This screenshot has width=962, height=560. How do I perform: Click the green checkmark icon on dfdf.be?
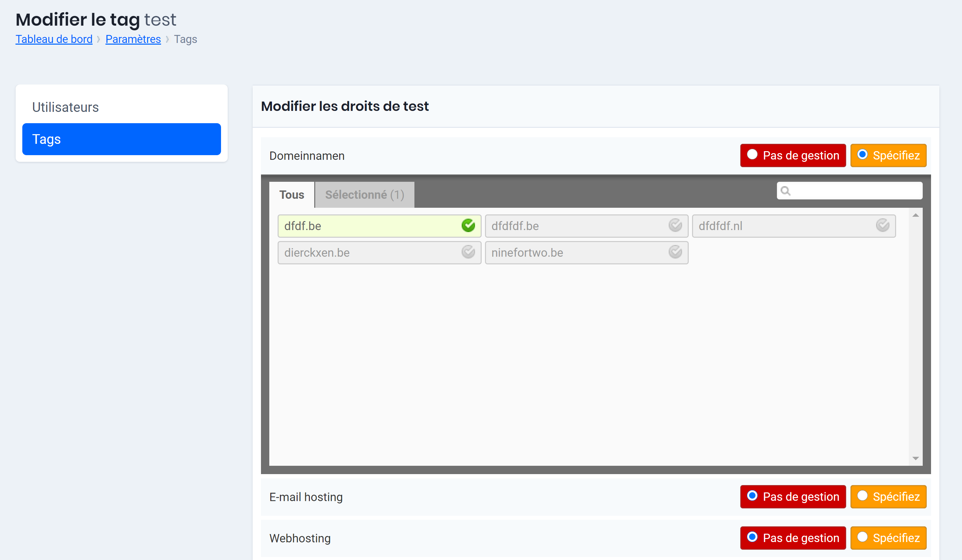468,226
